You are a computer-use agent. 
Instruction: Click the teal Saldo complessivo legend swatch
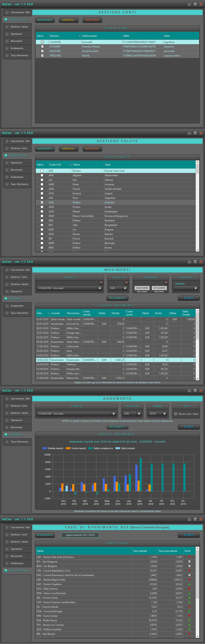90,448
